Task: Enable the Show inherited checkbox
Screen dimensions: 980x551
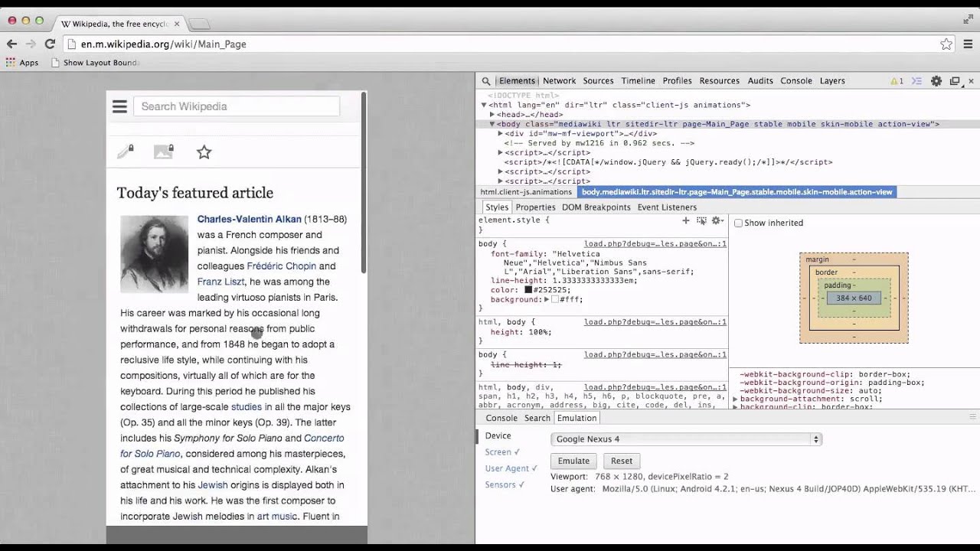Action: point(739,223)
